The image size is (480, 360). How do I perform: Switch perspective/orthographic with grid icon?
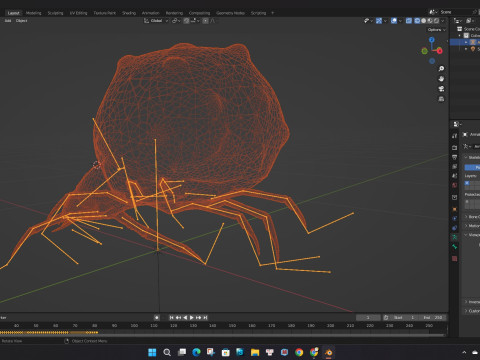[x=441, y=99]
